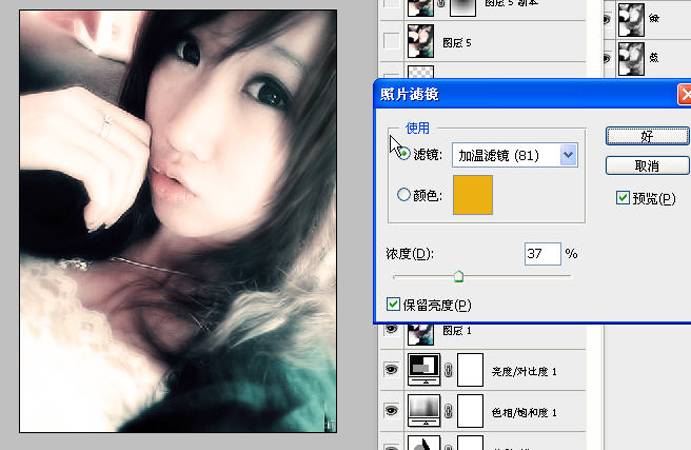The width and height of the screenshot is (691, 450).
Task: Hide the Brightness/Contrast 1 layer eye icon
Action: click(391, 369)
